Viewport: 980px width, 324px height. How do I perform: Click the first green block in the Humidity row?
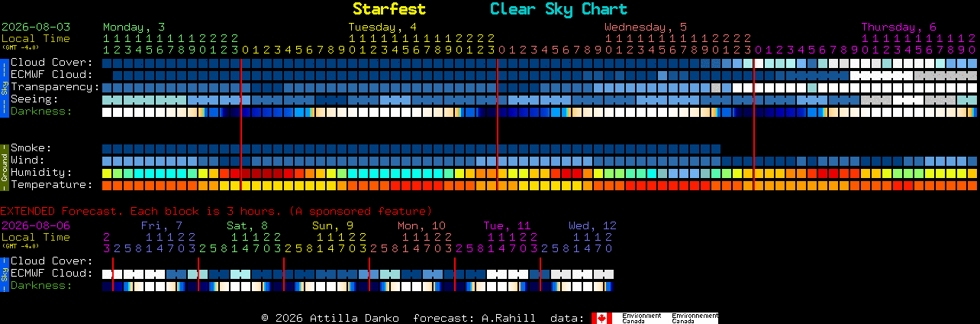(118, 173)
